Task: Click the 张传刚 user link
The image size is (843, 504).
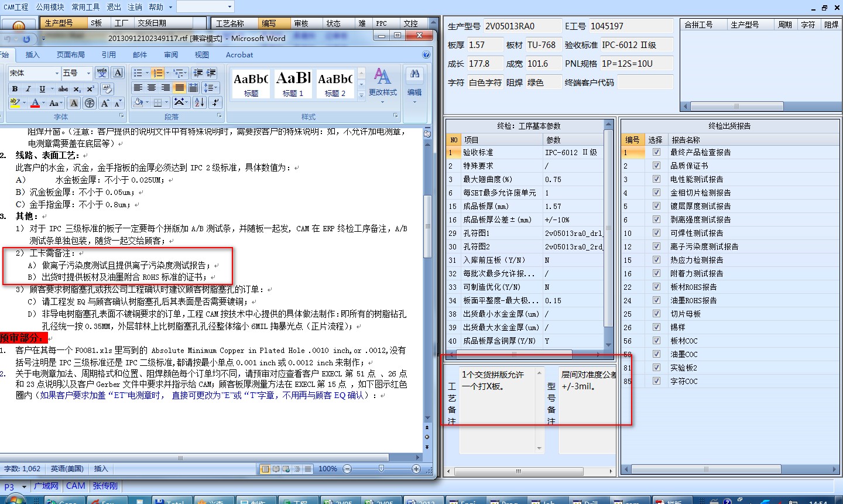Action: 105,486
